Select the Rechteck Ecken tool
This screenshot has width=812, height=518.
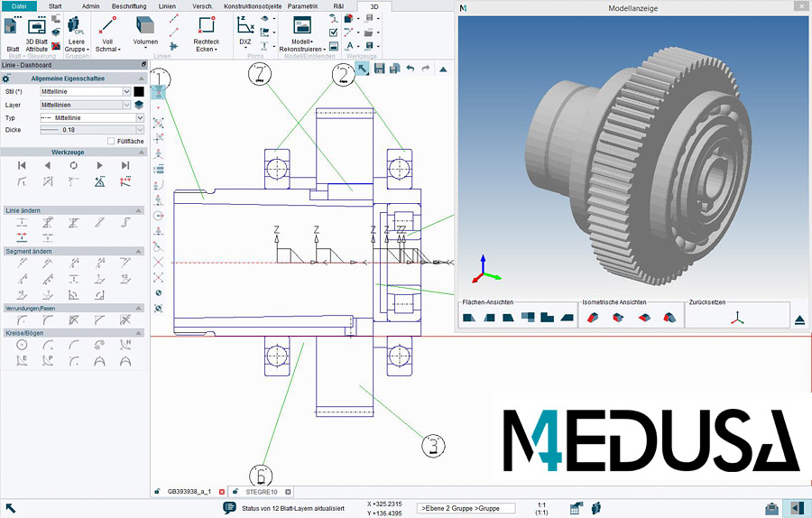coord(207,33)
